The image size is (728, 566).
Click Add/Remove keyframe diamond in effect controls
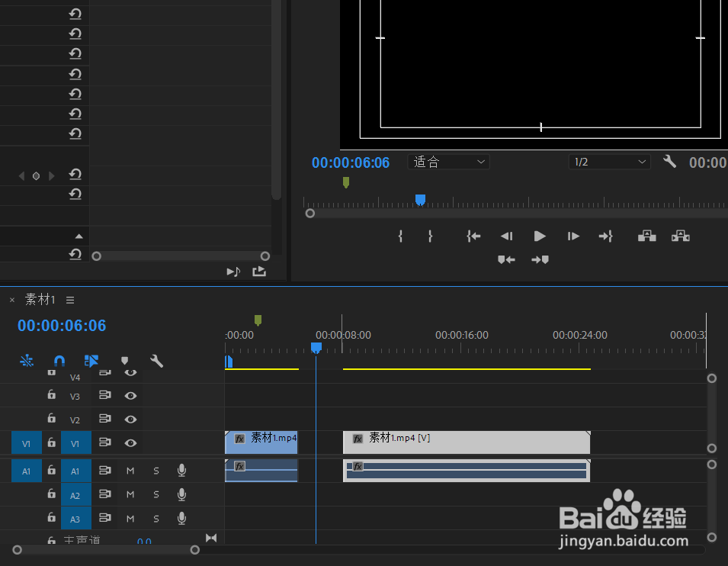(37, 175)
